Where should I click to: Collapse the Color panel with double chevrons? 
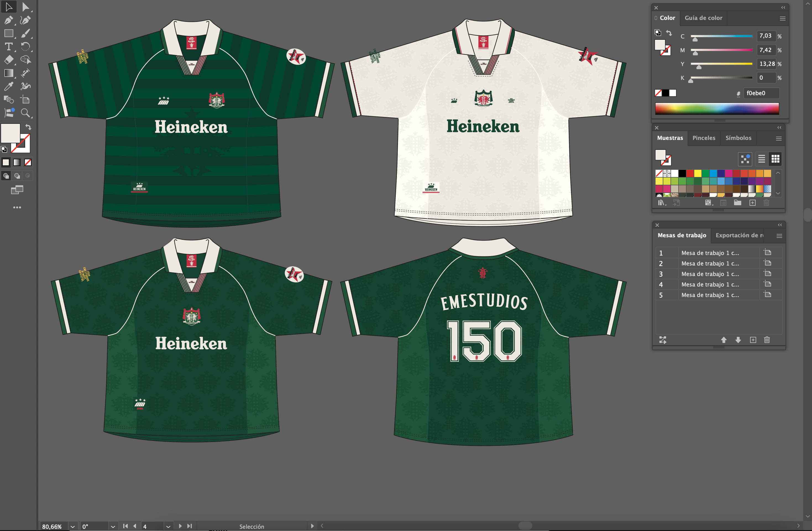pos(783,7)
